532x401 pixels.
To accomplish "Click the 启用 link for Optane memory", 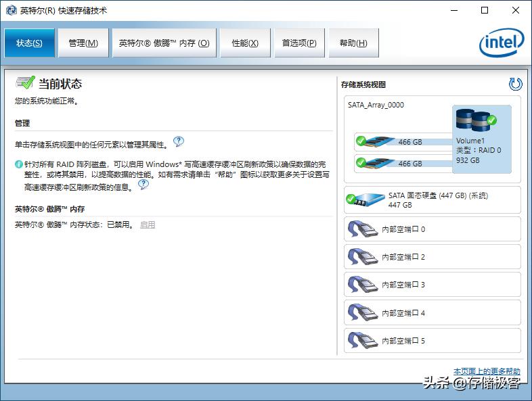I will pyautogui.click(x=148, y=225).
